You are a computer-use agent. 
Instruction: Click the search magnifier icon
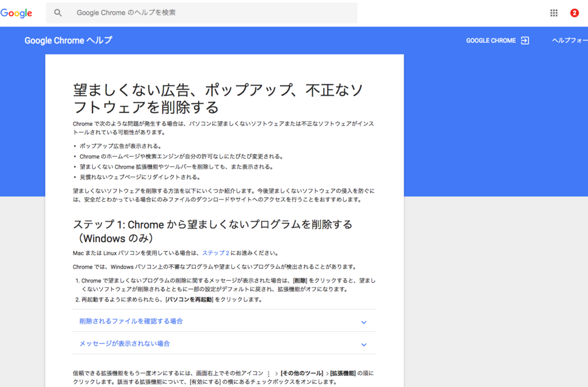tap(58, 13)
